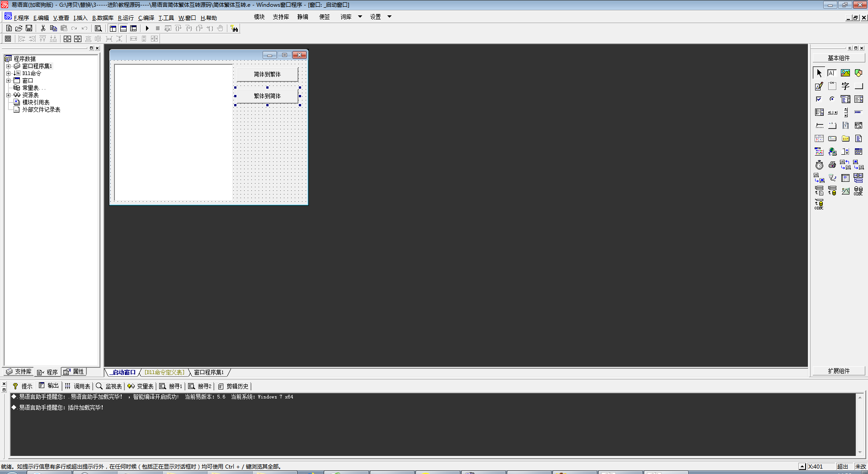
Task: Select the Combo box component icon
Action: (845, 99)
